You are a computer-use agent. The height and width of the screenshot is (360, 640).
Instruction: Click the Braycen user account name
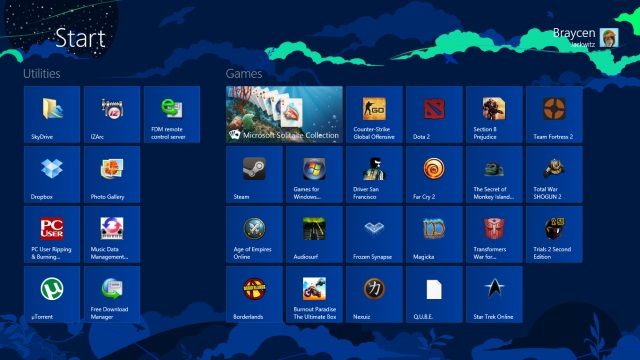click(574, 33)
